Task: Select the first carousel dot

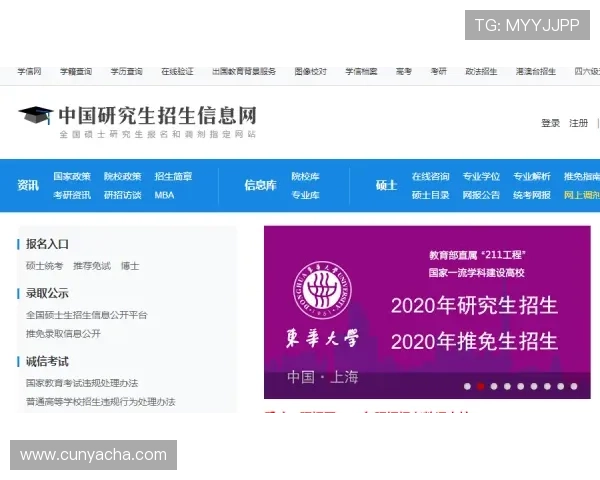Action: pyautogui.click(x=467, y=387)
